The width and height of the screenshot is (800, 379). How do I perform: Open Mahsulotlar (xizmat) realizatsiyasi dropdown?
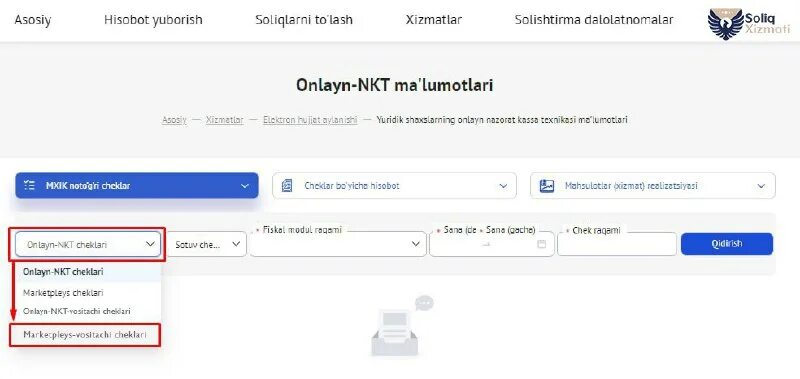(x=653, y=186)
